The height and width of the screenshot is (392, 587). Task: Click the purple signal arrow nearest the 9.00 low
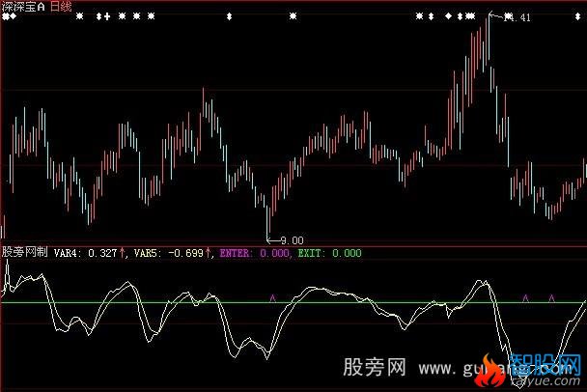click(273, 298)
